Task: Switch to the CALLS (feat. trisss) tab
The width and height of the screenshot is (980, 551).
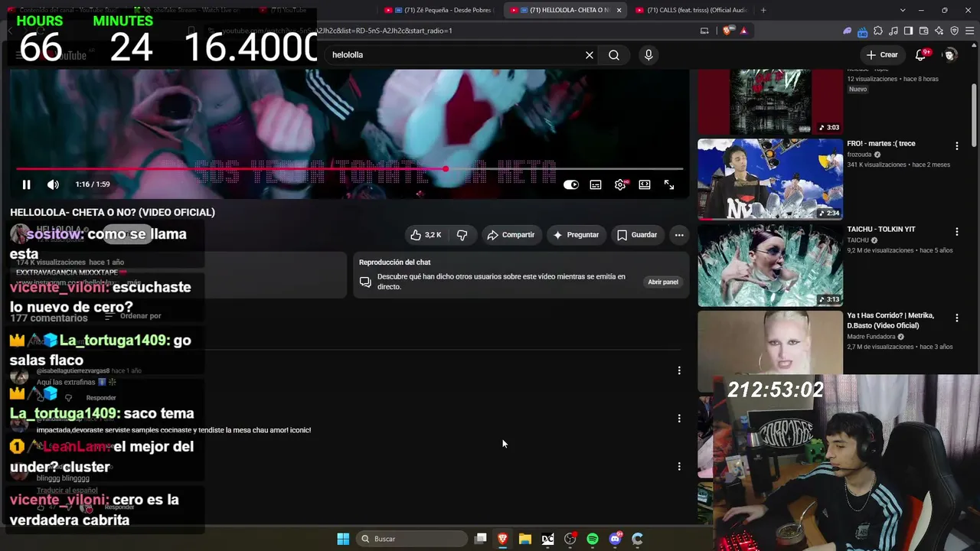Action: (x=691, y=10)
